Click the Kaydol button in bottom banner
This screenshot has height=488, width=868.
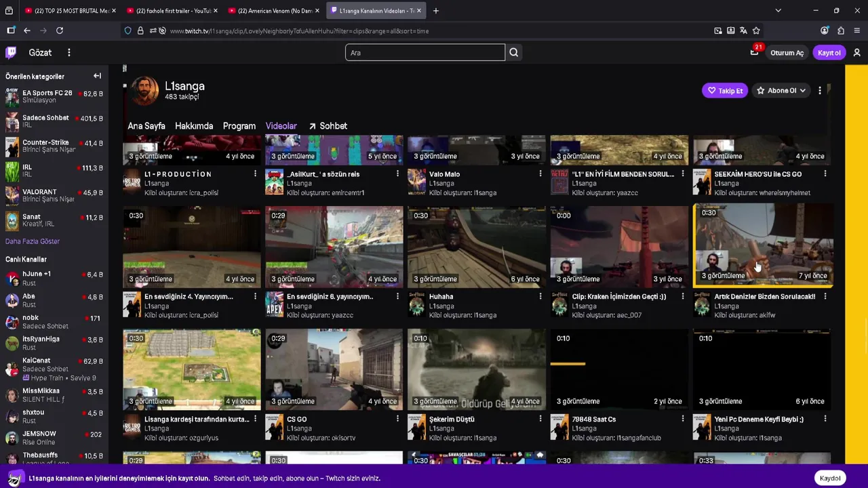(830, 478)
